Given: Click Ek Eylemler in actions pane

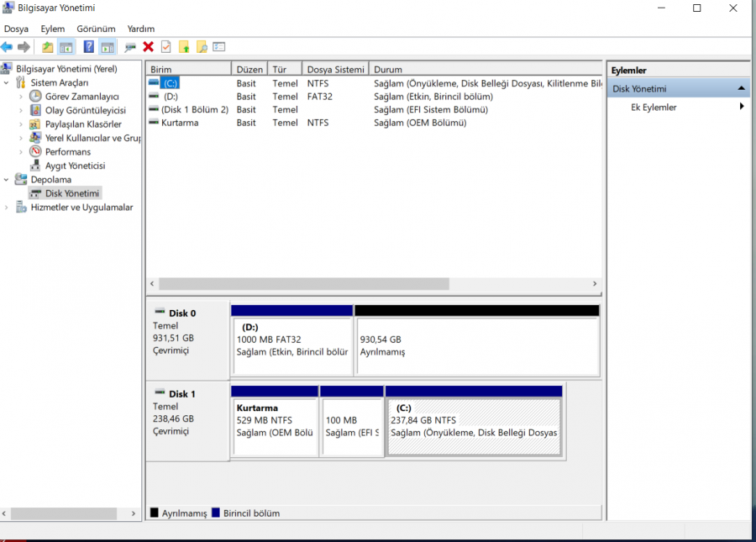Looking at the screenshot, I should click(654, 108).
